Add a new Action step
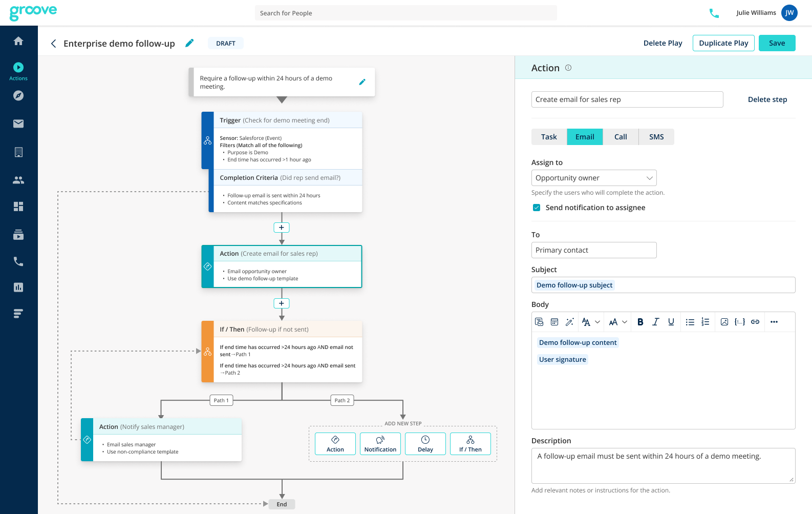The height and width of the screenshot is (514, 812). (x=335, y=444)
